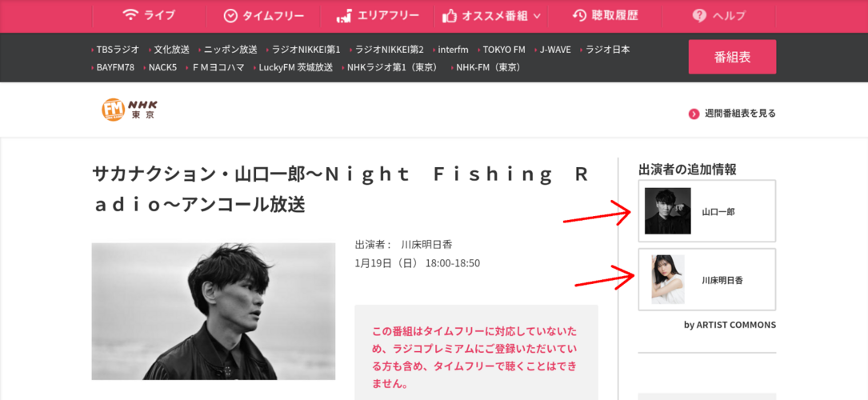Select the J-WAVE station link

[x=555, y=50]
